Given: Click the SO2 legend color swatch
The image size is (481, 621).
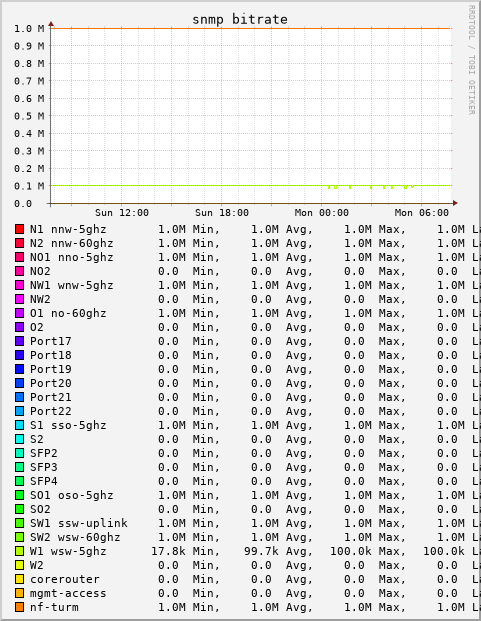Looking at the screenshot, I should [x=19, y=509].
